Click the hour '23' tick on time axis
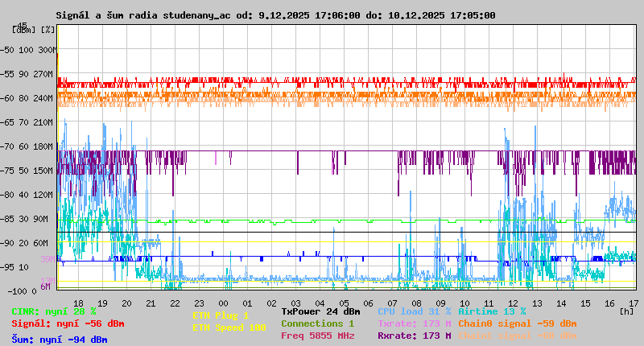 tap(199, 303)
